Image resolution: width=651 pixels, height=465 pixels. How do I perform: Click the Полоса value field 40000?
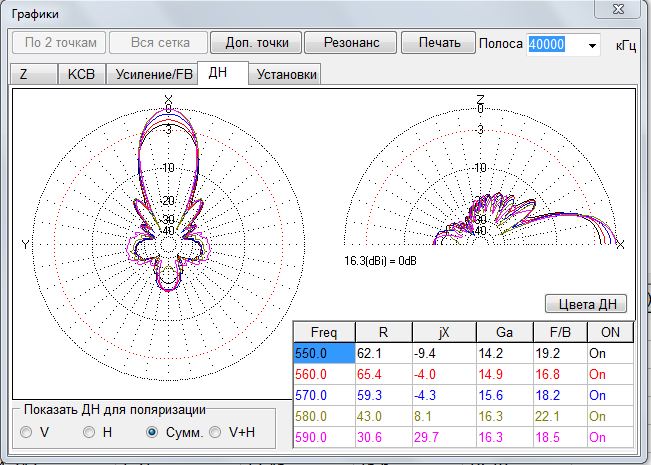[x=548, y=45]
